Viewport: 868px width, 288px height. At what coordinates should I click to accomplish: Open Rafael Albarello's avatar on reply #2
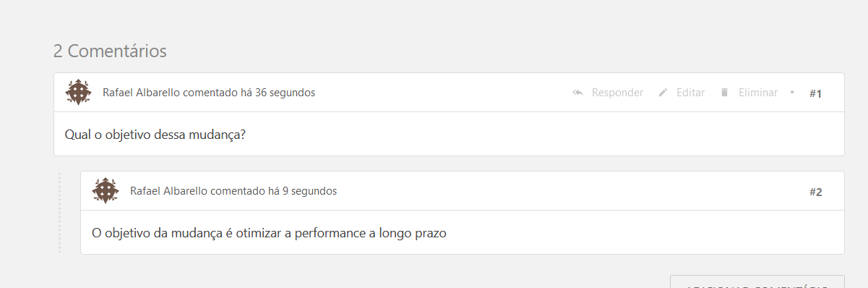click(x=106, y=191)
